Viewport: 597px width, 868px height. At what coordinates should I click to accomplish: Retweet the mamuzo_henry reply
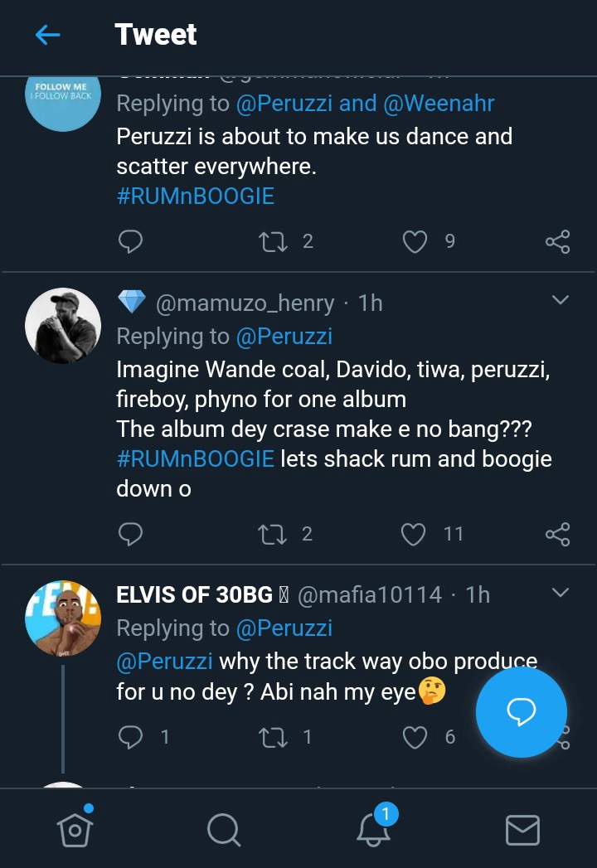270,534
